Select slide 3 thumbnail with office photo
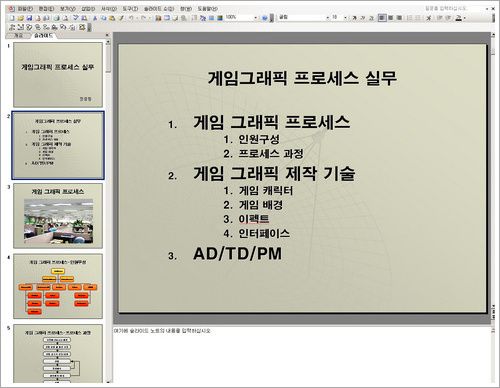 click(58, 216)
